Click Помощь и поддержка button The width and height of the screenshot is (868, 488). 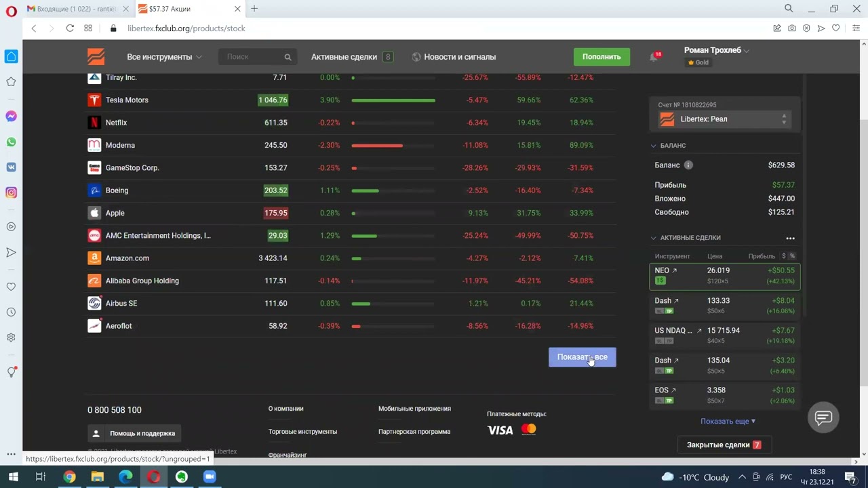[x=134, y=433]
